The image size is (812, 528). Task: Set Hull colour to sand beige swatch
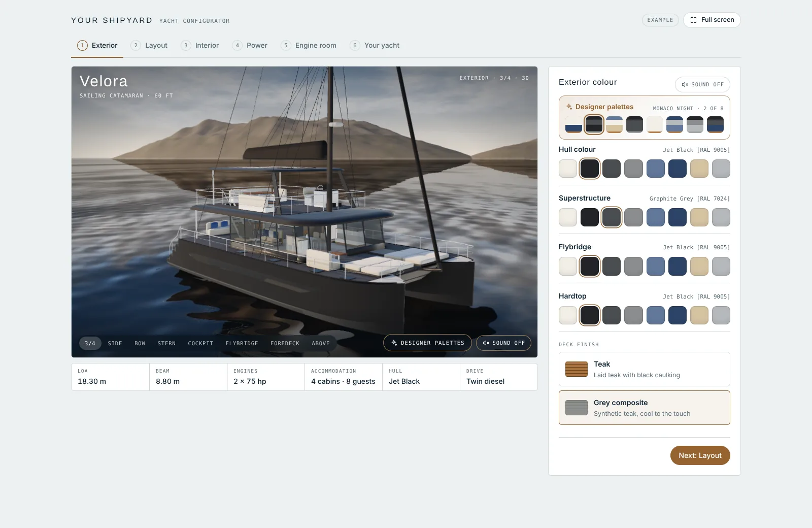coord(699,169)
